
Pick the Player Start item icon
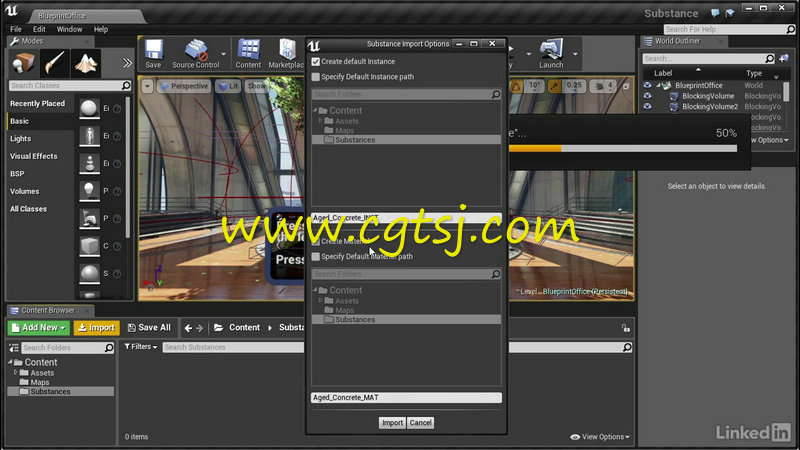[x=89, y=218]
